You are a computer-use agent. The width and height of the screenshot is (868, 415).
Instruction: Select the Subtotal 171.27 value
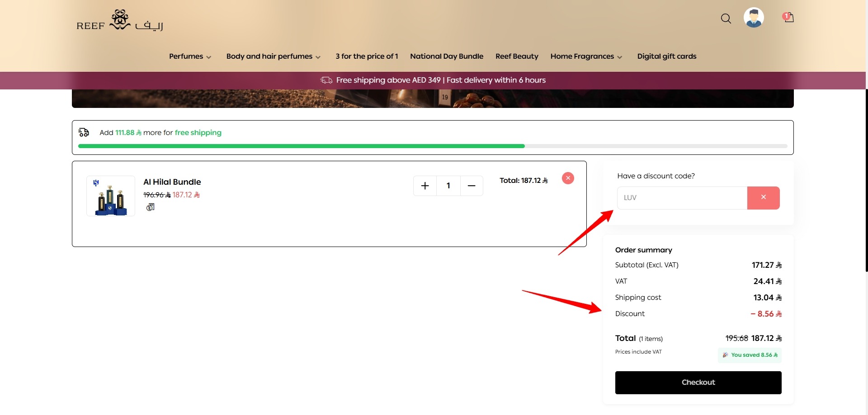767,265
